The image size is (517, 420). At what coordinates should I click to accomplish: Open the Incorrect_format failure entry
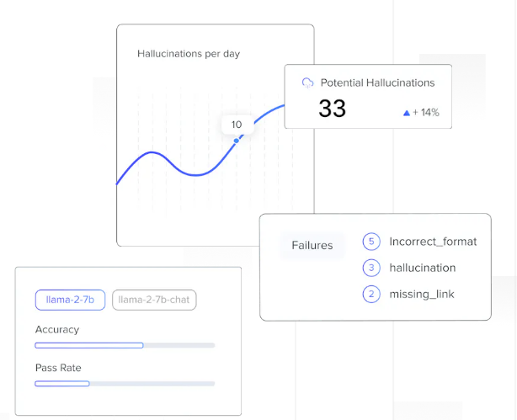click(x=433, y=242)
